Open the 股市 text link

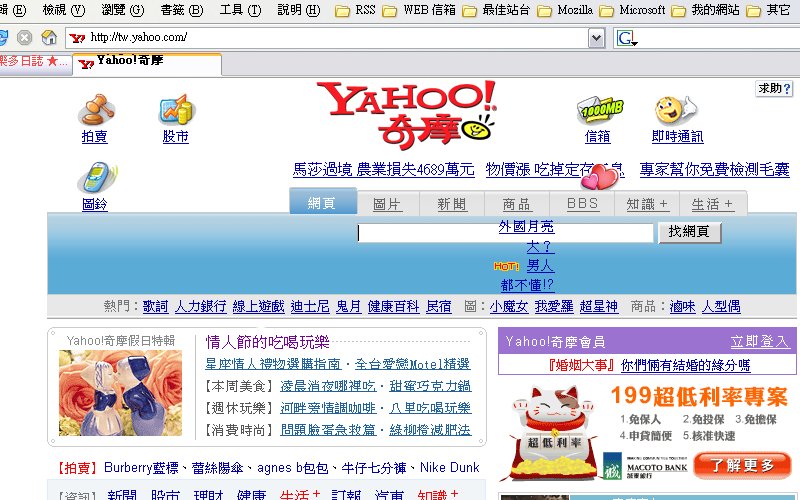[176, 136]
